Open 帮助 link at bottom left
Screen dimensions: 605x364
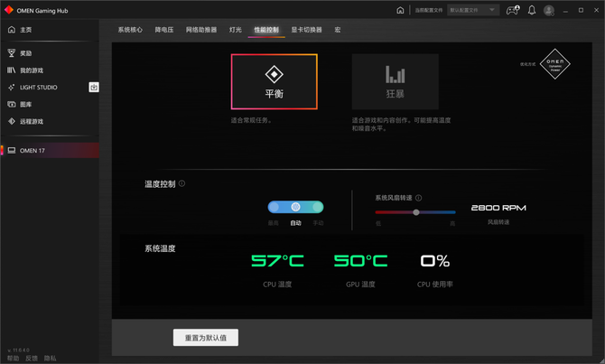tap(14, 359)
